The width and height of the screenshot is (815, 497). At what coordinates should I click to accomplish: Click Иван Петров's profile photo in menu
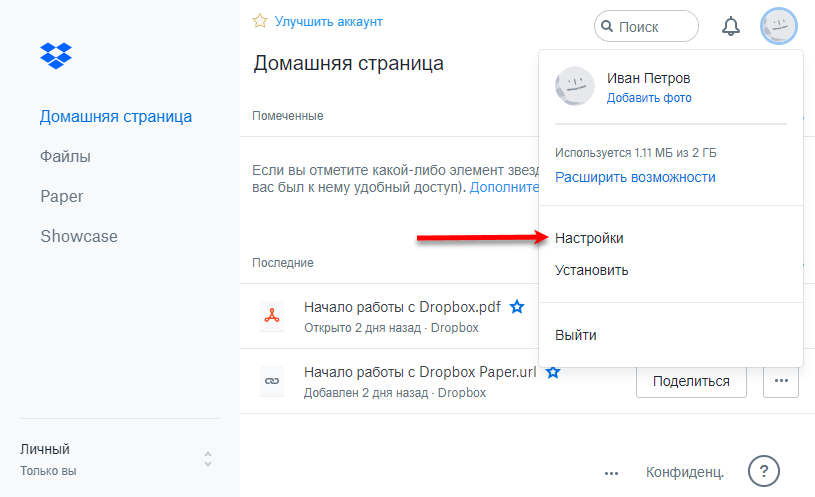pyautogui.click(x=575, y=86)
